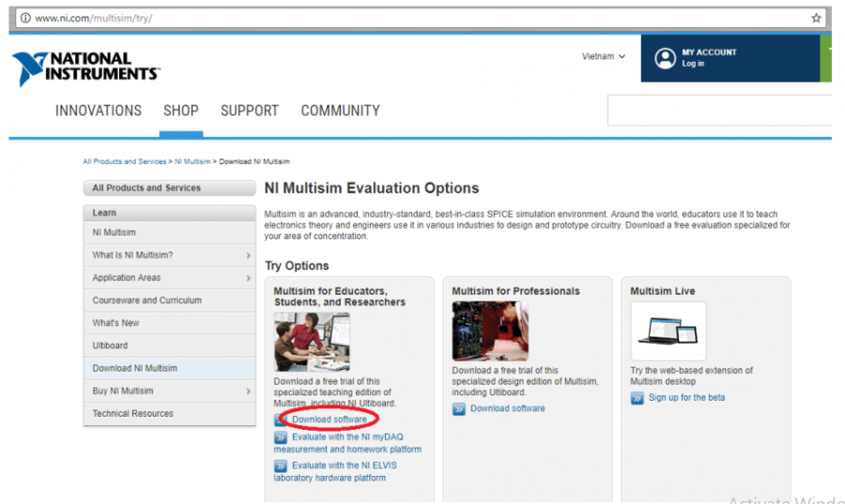Click the My Account user icon
The image size is (845, 504).
[665, 58]
